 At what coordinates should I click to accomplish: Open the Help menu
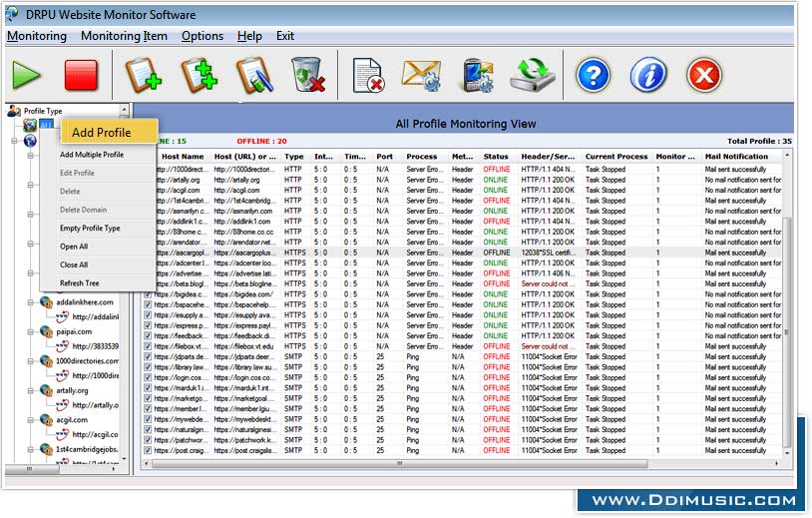point(249,36)
